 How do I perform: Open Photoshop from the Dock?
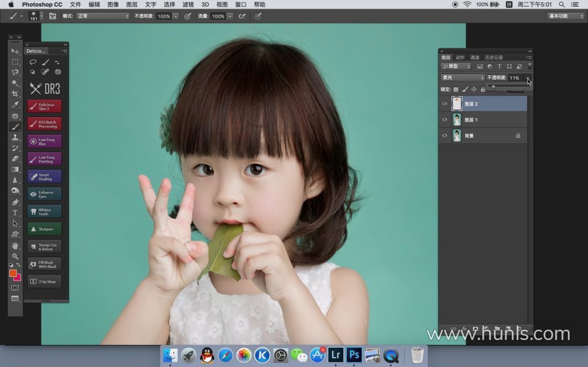click(x=353, y=355)
